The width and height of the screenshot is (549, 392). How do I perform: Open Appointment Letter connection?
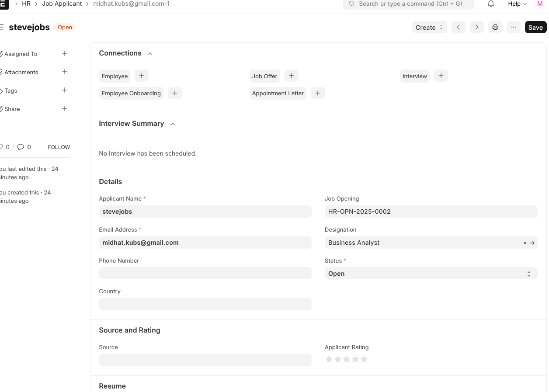click(278, 93)
